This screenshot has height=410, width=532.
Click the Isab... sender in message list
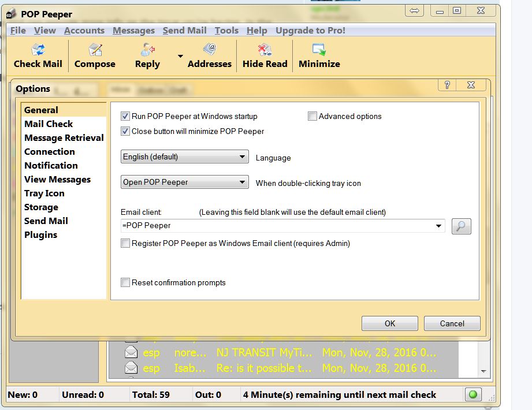189,368
